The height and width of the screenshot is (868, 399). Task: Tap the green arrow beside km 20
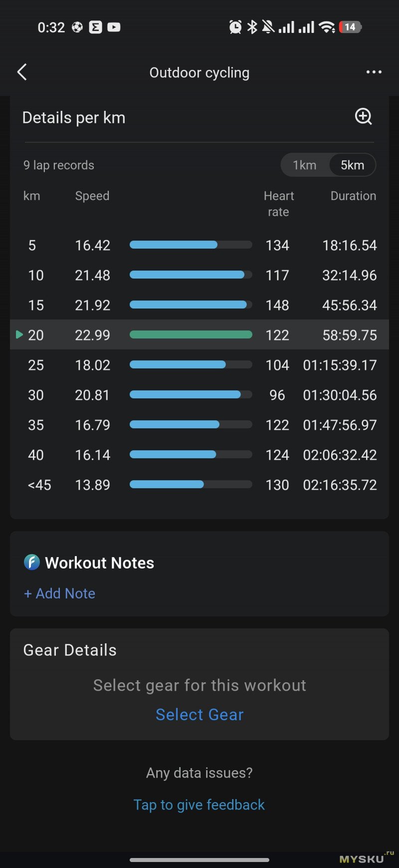19,334
